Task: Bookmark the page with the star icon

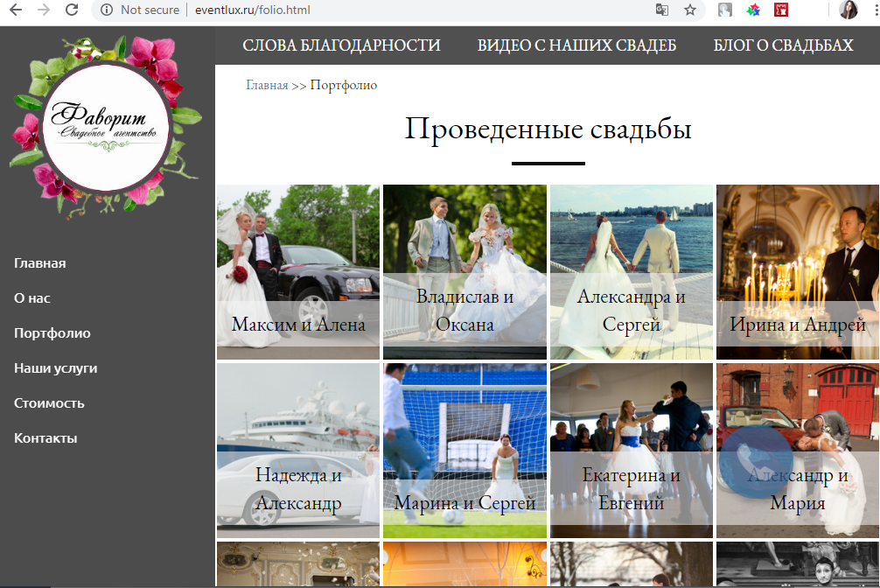Action: [x=690, y=10]
